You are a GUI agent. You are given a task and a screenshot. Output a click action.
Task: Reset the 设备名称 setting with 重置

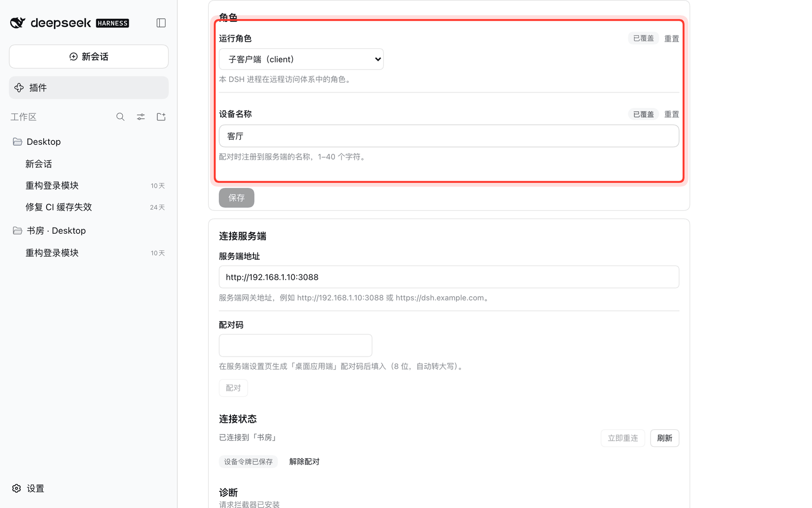click(671, 114)
